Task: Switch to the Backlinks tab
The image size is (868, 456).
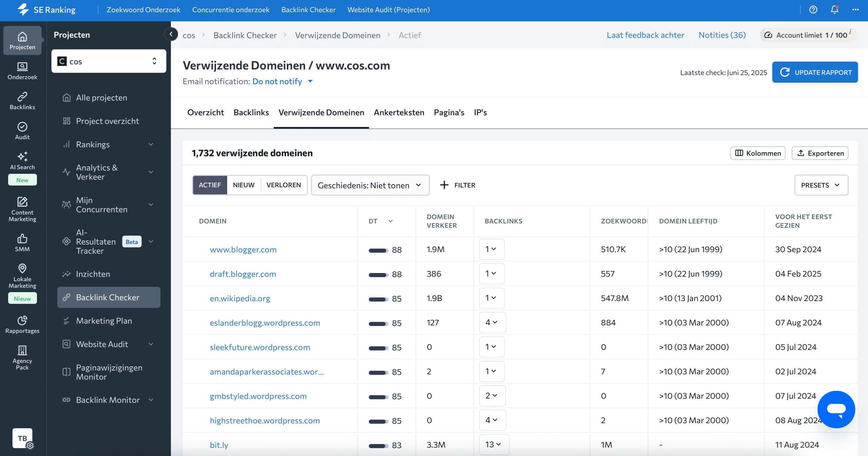Action: [251, 112]
